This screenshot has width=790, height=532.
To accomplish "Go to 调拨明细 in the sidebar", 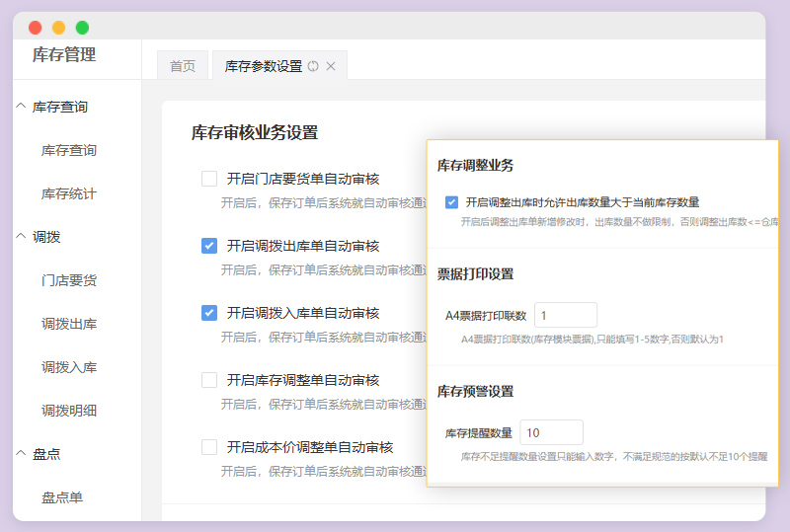I will tap(69, 411).
